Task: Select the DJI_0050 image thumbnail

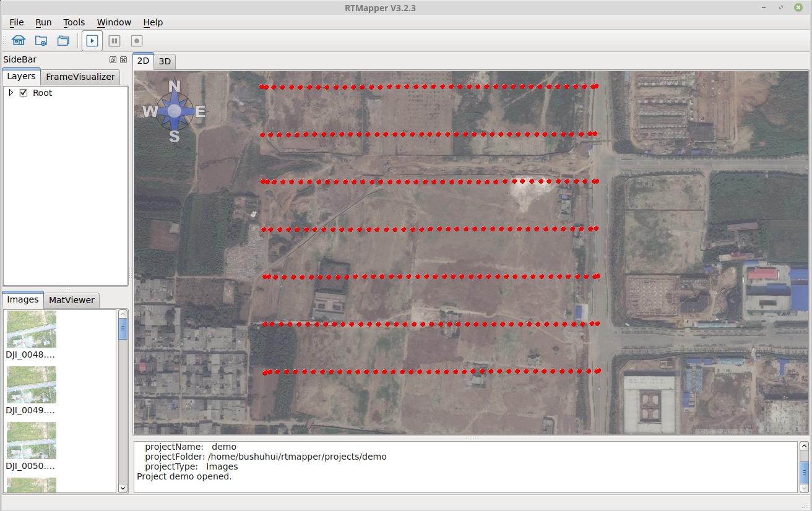Action: tap(31, 440)
